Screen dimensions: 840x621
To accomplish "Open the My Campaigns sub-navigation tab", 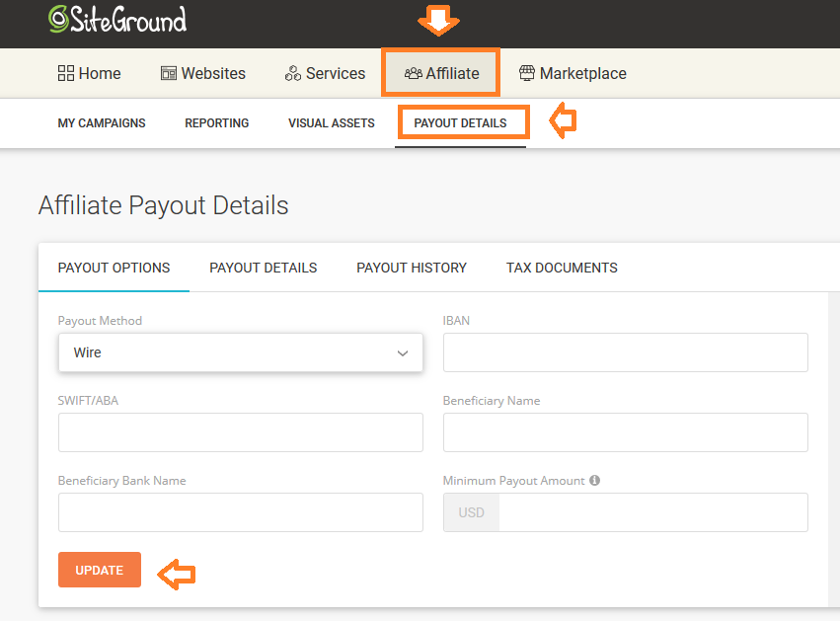I will [102, 123].
